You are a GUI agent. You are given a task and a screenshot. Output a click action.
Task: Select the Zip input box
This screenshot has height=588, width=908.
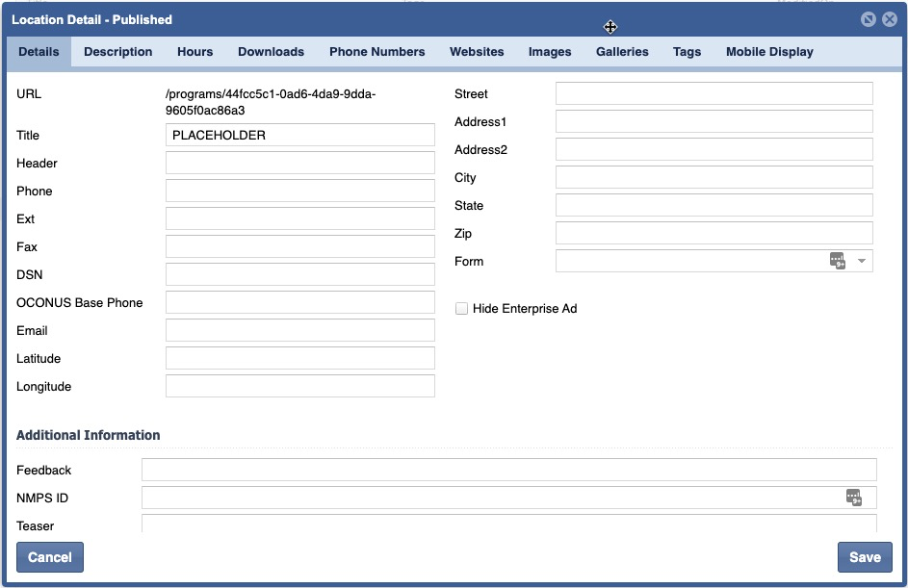(713, 234)
